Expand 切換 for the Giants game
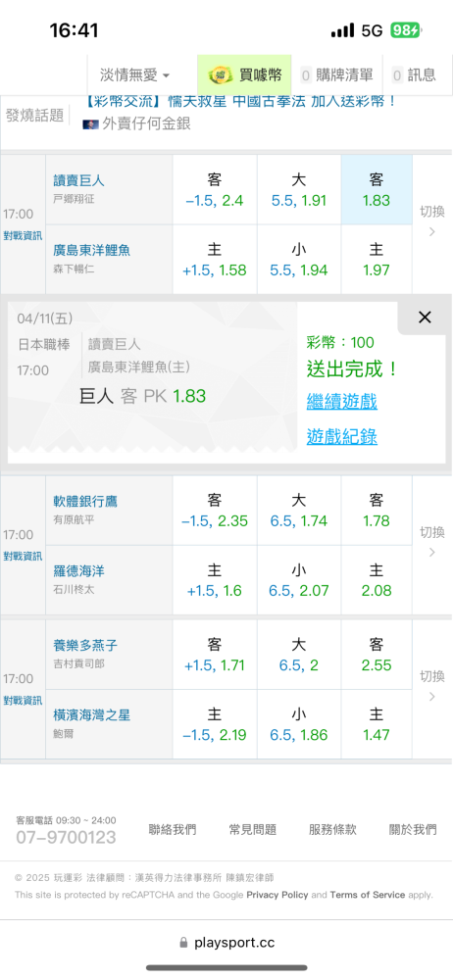 coord(431,221)
